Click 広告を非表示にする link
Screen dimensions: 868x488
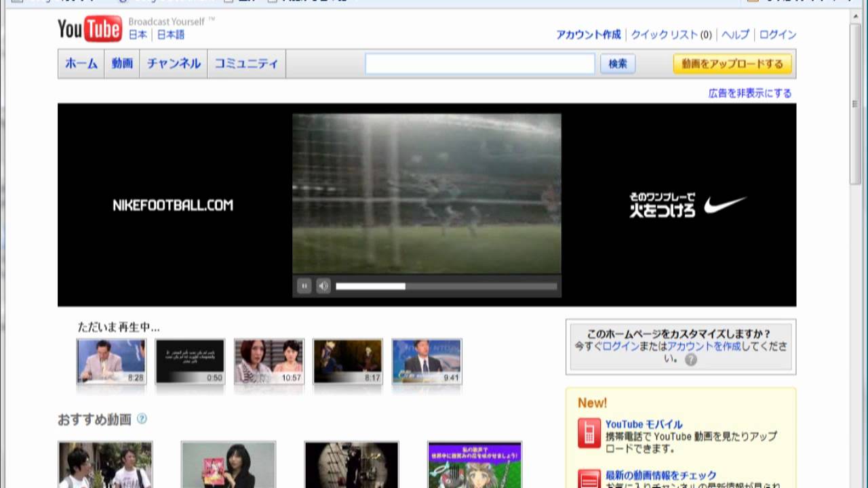750,93
